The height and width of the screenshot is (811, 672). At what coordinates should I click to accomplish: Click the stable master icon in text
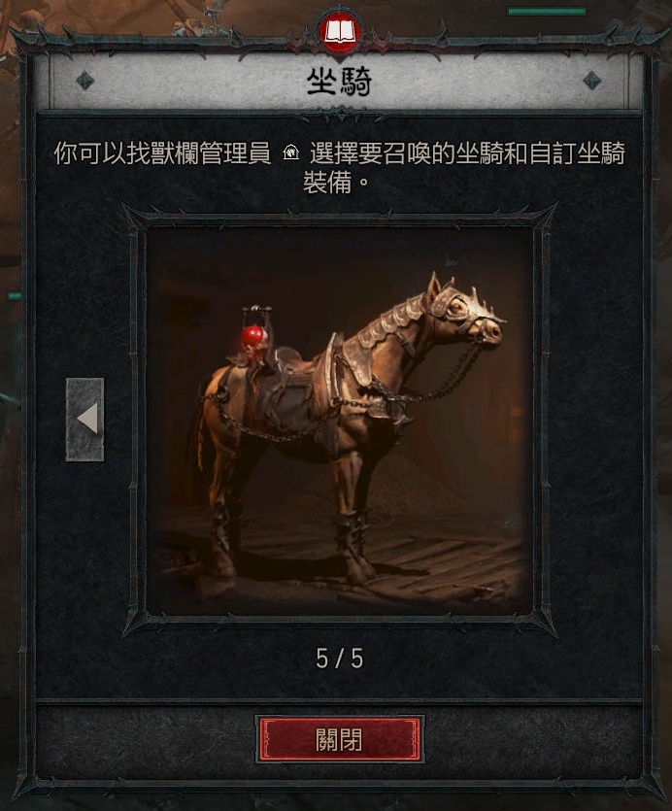[x=291, y=152]
